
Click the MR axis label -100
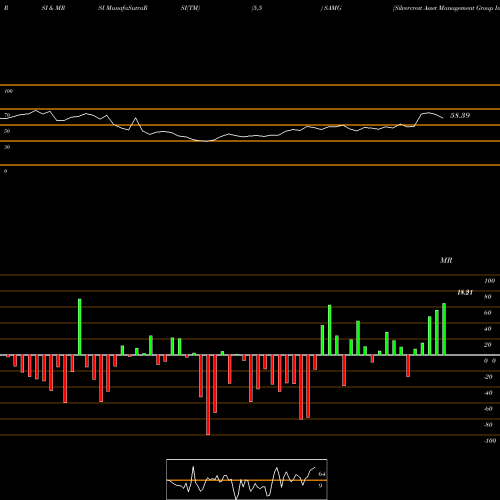coord(490,441)
